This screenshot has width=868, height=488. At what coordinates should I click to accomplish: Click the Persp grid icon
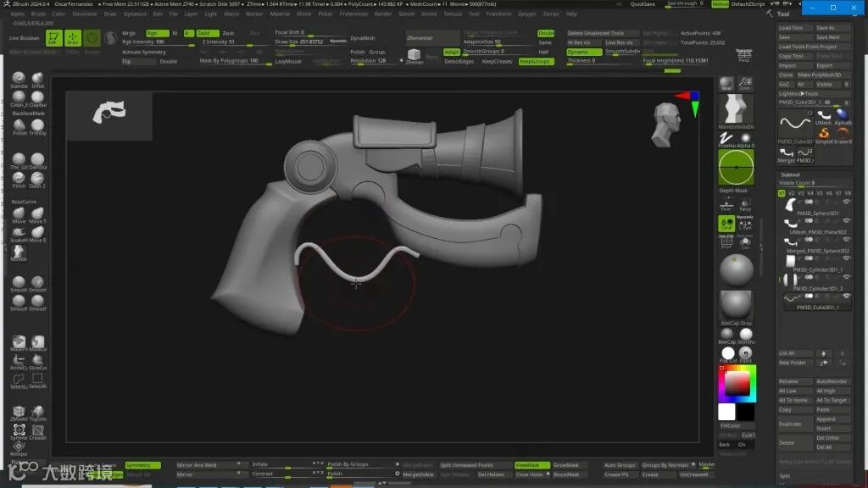(x=744, y=55)
